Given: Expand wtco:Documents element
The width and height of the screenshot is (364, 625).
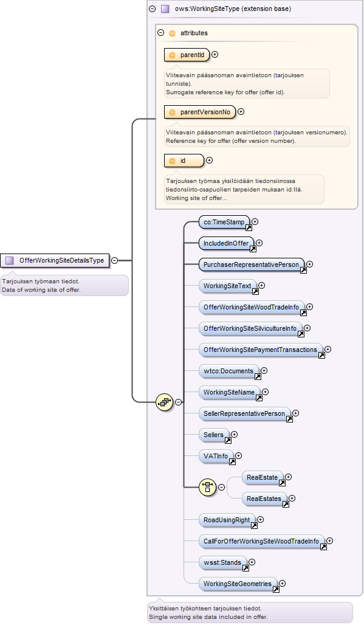Looking at the screenshot, I should pos(264,371).
